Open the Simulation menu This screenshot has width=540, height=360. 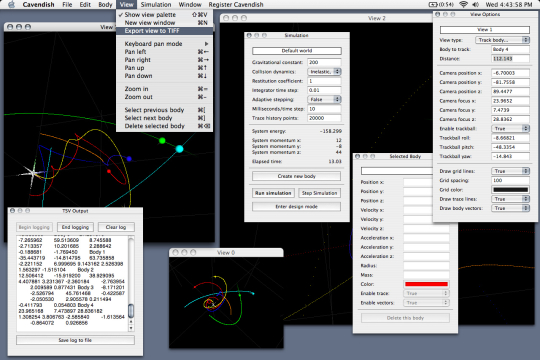156,4
